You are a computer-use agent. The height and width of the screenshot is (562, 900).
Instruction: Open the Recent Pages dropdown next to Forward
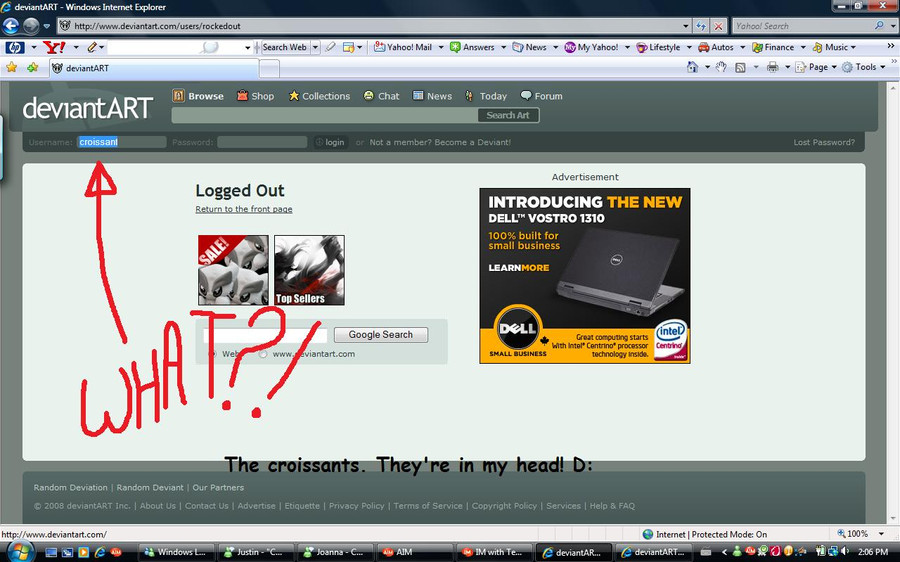[46, 26]
